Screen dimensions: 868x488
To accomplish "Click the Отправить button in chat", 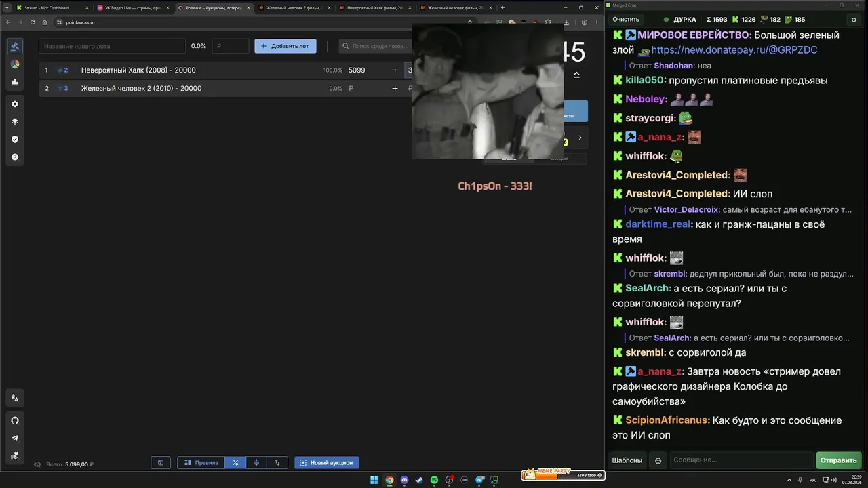I will (839, 460).
